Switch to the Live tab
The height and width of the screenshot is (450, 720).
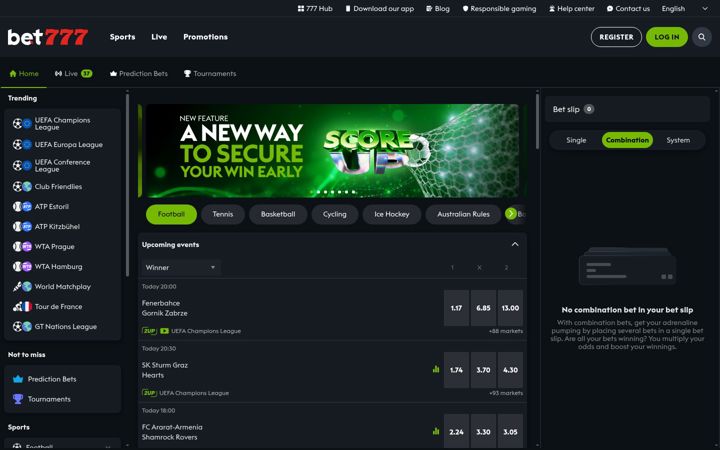[x=73, y=73]
